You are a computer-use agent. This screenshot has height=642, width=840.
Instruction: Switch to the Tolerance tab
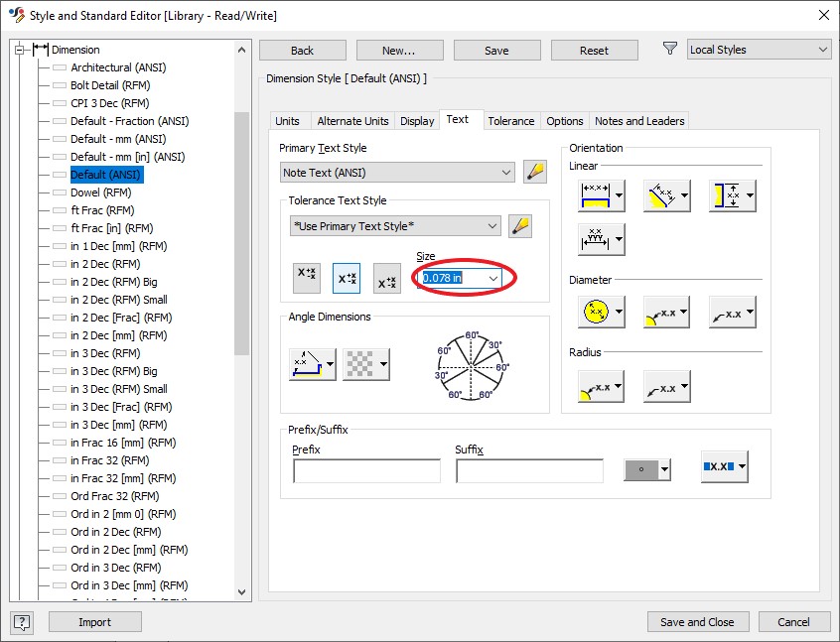coord(511,121)
